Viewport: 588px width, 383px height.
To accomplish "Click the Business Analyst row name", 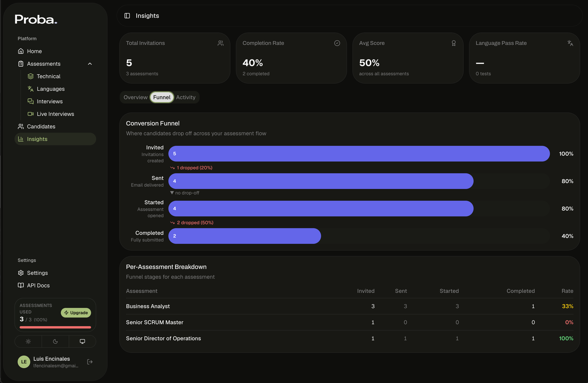I will click(x=148, y=306).
